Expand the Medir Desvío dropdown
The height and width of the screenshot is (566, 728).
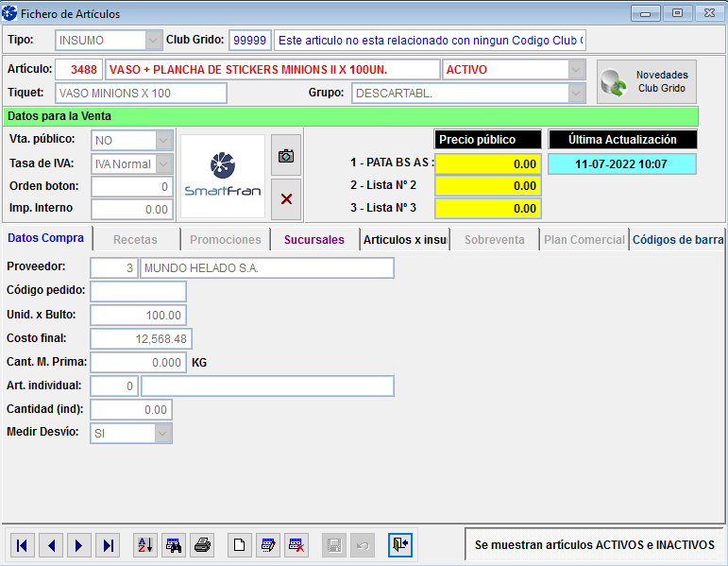[x=163, y=434]
